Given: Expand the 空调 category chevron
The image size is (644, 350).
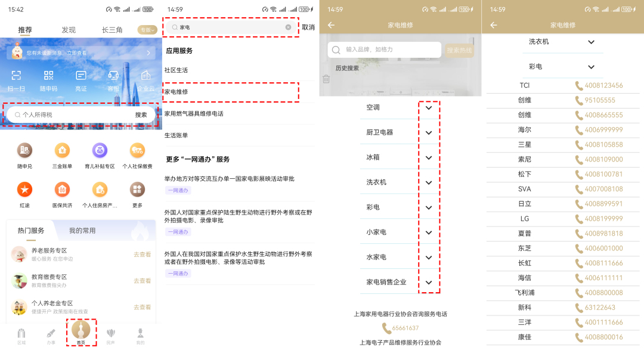Looking at the screenshot, I should tap(429, 107).
